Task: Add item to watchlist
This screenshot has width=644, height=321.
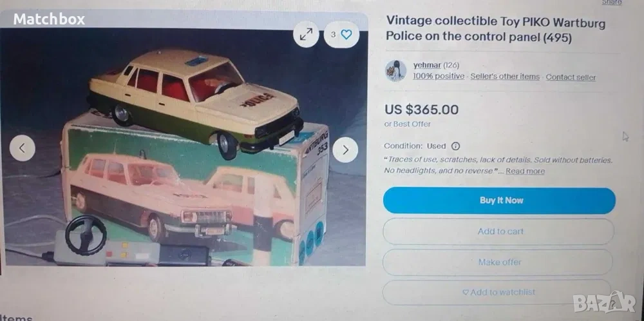Action: pos(497,292)
